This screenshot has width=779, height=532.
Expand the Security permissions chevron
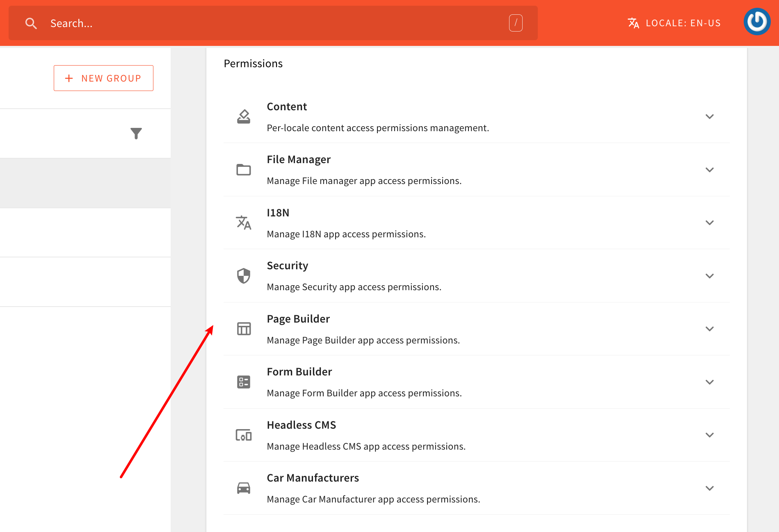pyautogui.click(x=709, y=276)
